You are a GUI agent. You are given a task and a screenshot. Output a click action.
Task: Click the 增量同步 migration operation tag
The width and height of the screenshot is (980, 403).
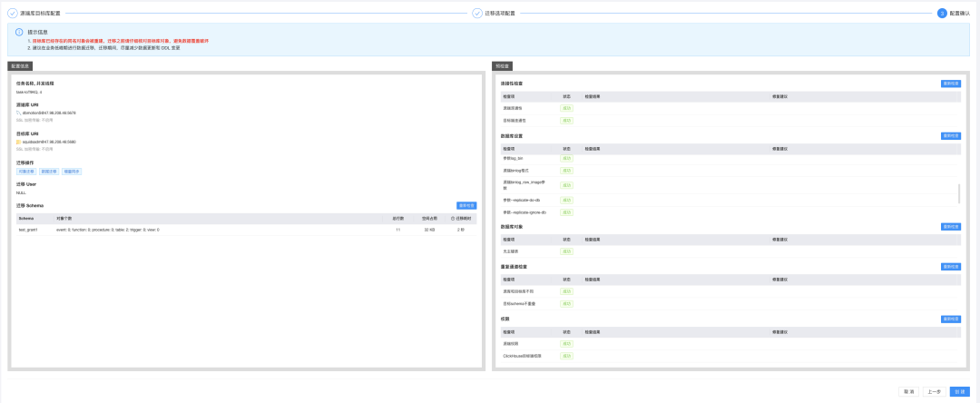[x=72, y=171]
